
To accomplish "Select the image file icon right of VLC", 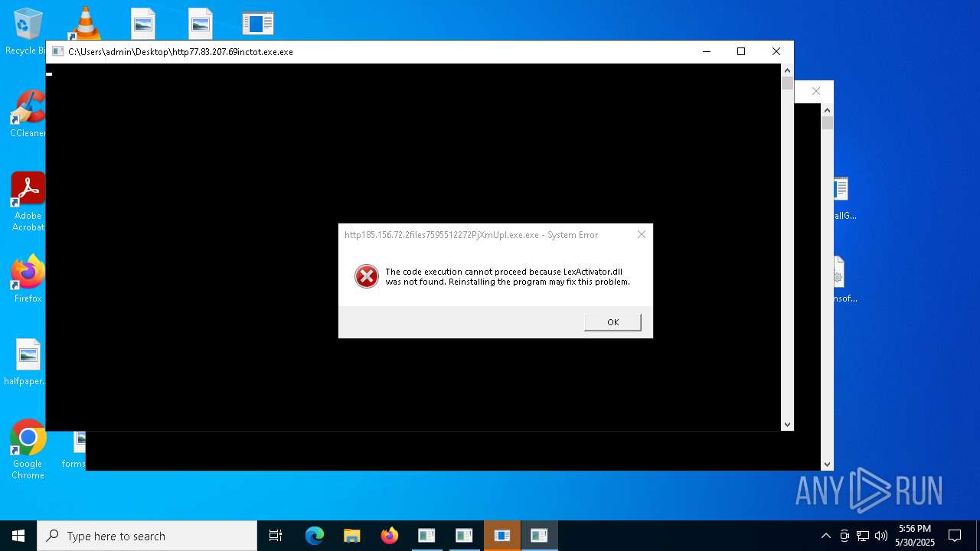I will pyautogui.click(x=143, y=23).
